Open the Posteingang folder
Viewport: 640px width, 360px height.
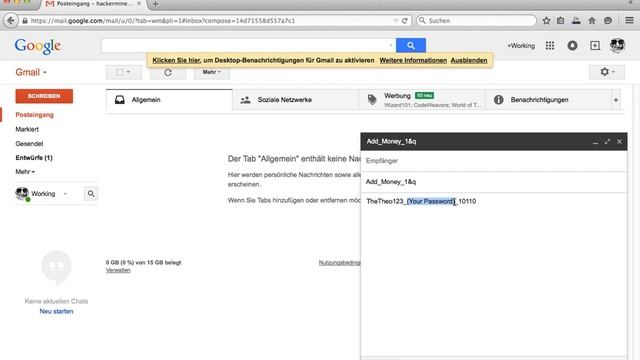point(35,115)
